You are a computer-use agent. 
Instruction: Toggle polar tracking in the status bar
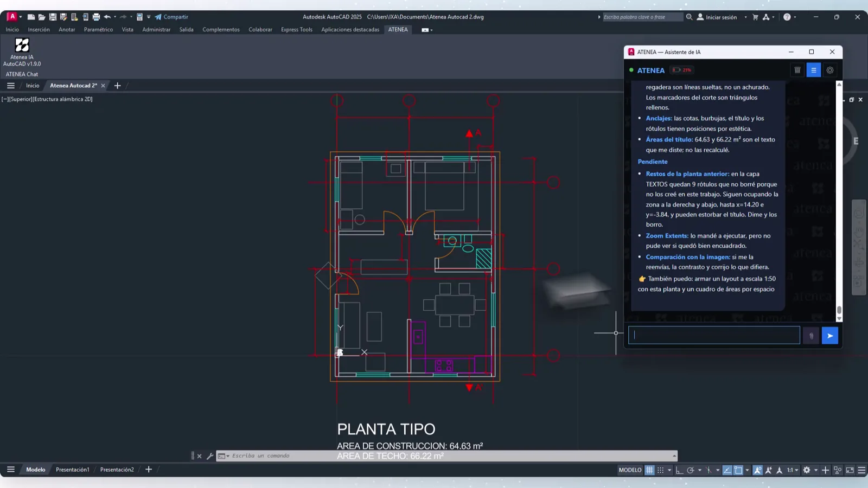(x=691, y=470)
